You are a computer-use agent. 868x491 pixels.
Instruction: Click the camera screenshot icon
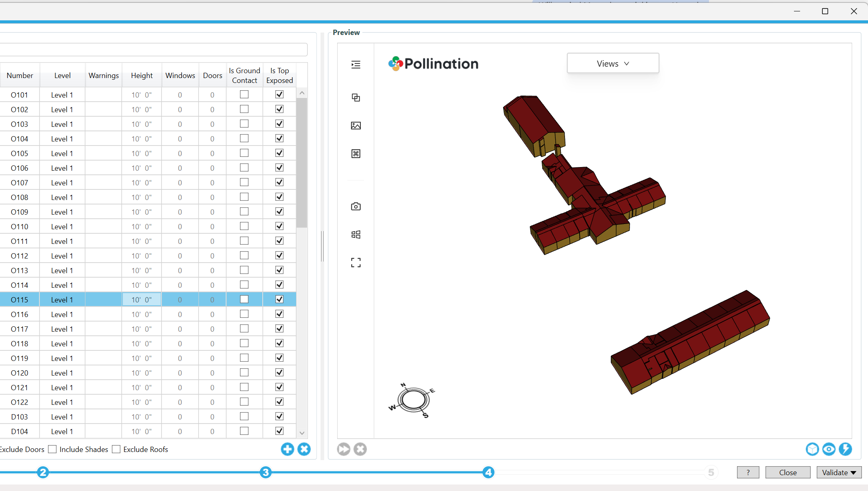point(355,206)
